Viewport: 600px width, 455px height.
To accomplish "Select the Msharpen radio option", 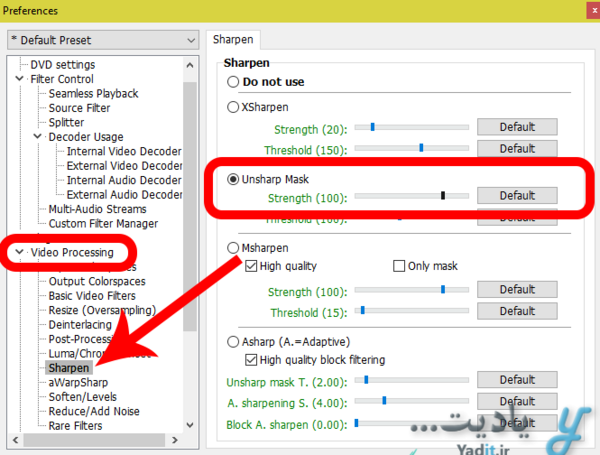I will (233, 248).
